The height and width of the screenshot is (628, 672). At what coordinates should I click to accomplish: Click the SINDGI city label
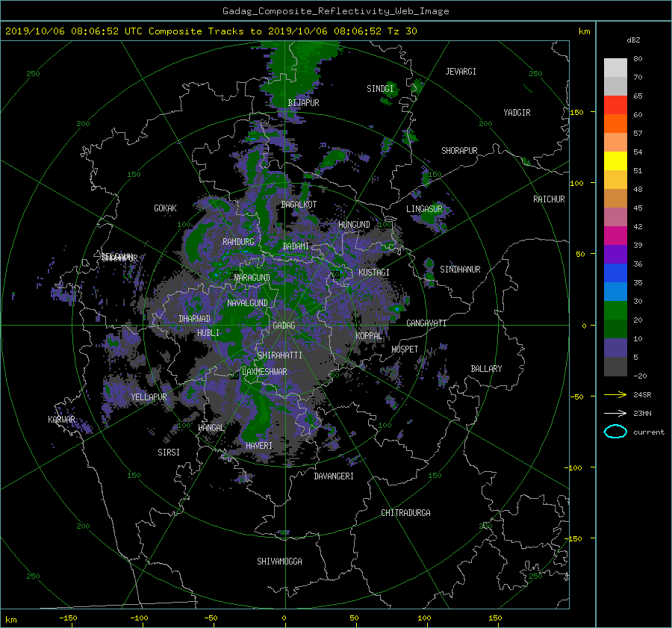click(380, 89)
